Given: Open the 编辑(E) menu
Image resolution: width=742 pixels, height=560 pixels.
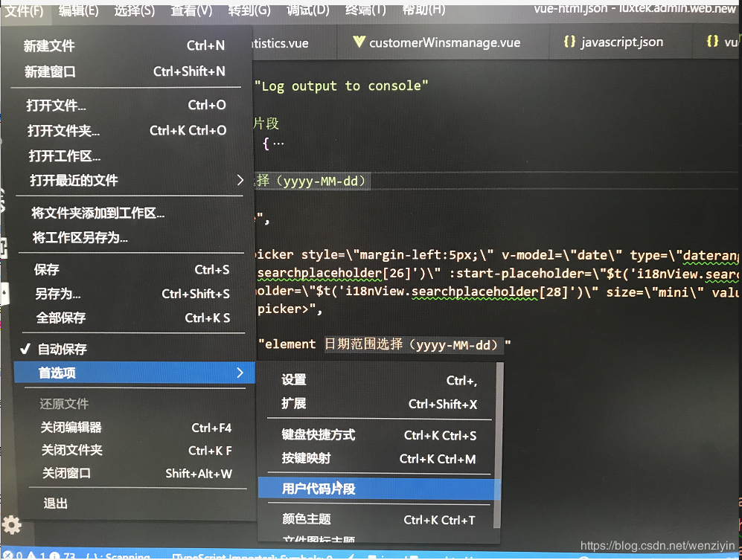Looking at the screenshot, I should (x=79, y=10).
